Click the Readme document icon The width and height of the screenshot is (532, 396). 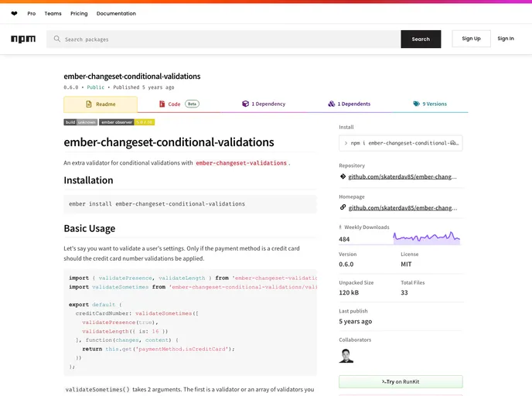89,104
